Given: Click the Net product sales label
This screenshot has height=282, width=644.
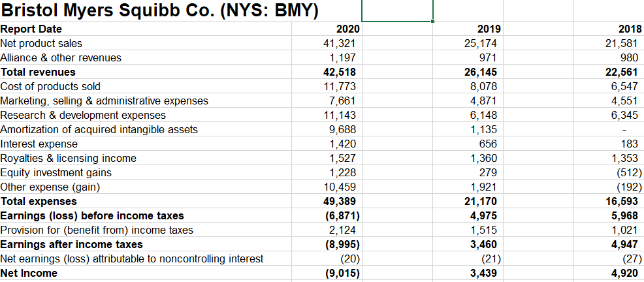Looking at the screenshot, I should pyautogui.click(x=42, y=44).
